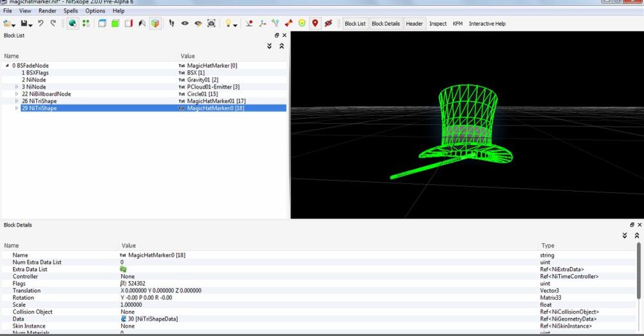This screenshot has width=644, height=336.
Task: Click the flip/mirror view icon
Action: click(x=142, y=23)
